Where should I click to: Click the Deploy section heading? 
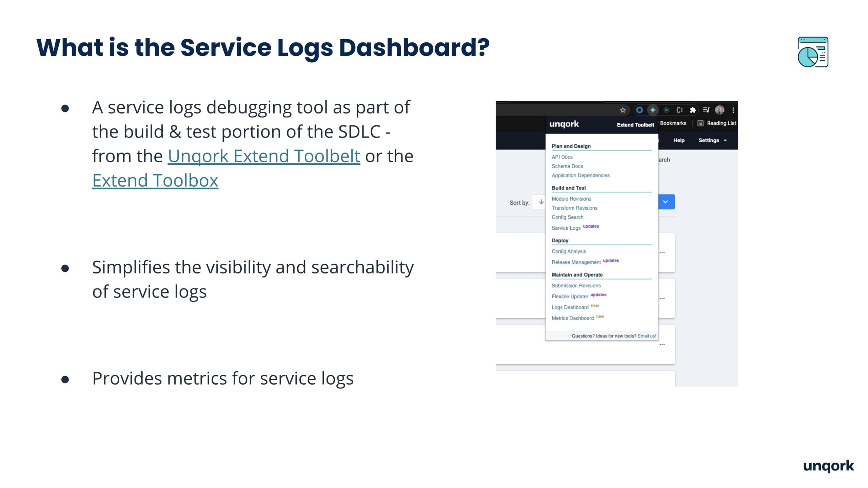pyautogui.click(x=560, y=240)
